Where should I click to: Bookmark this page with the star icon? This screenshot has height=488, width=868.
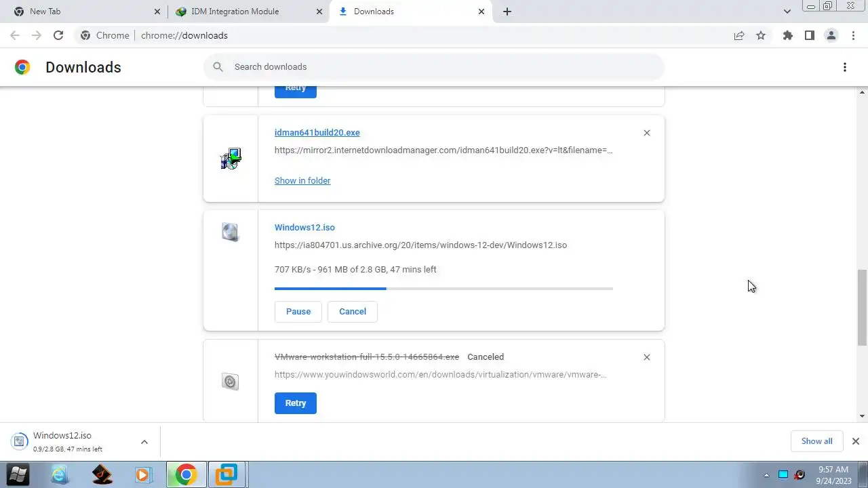click(x=761, y=35)
